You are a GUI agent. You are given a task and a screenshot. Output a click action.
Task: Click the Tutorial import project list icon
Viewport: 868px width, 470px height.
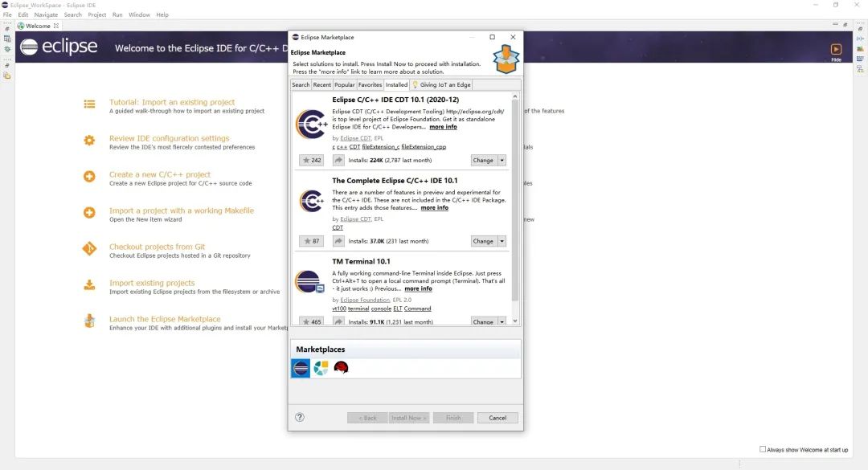tap(89, 104)
